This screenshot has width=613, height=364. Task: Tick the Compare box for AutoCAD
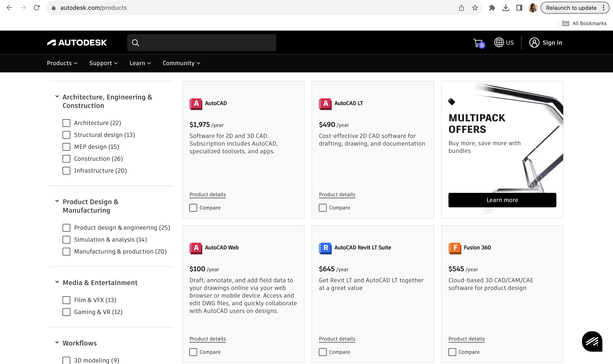[x=193, y=208]
